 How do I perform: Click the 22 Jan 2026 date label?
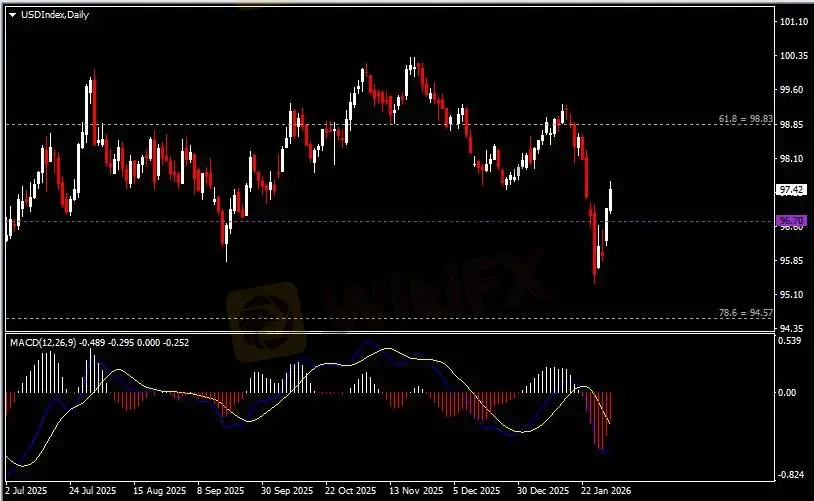point(607,491)
